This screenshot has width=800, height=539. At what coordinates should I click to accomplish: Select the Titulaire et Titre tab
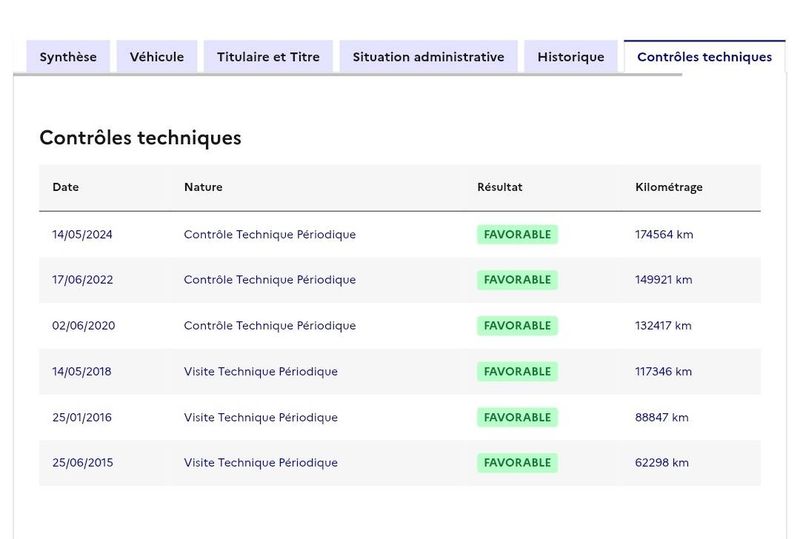click(x=268, y=57)
